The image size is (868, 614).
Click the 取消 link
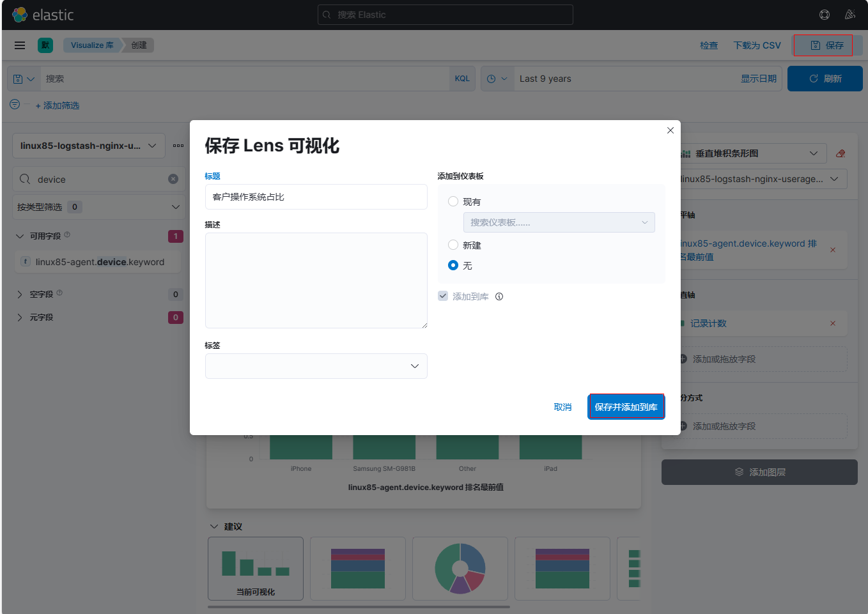562,407
